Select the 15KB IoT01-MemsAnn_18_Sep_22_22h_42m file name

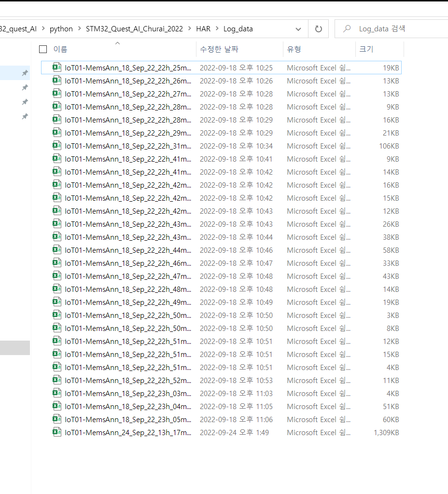(x=128, y=198)
